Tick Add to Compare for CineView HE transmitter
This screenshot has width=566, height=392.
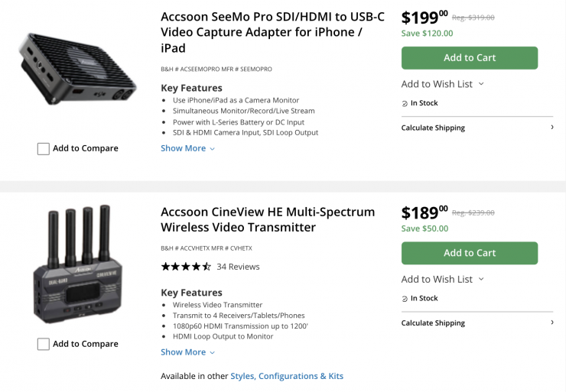[x=44, y=345]
